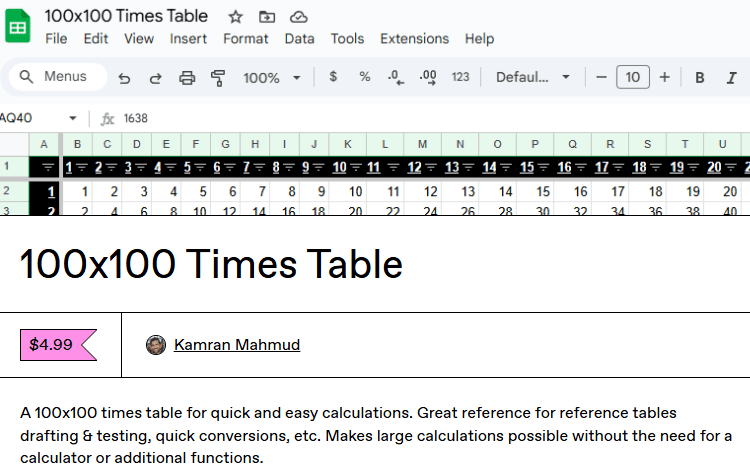
Task: Open the 100% zoom dropdown
Action: click(x=272, y=77)
